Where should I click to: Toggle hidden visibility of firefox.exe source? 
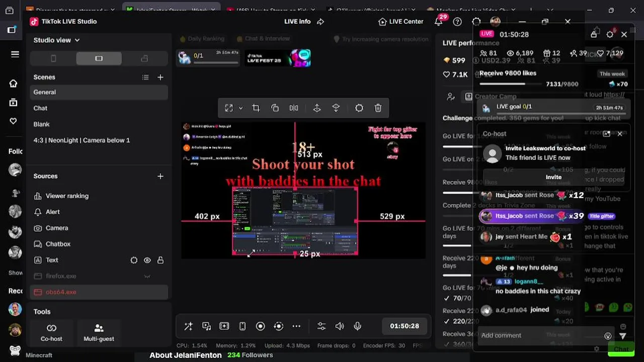147,277
